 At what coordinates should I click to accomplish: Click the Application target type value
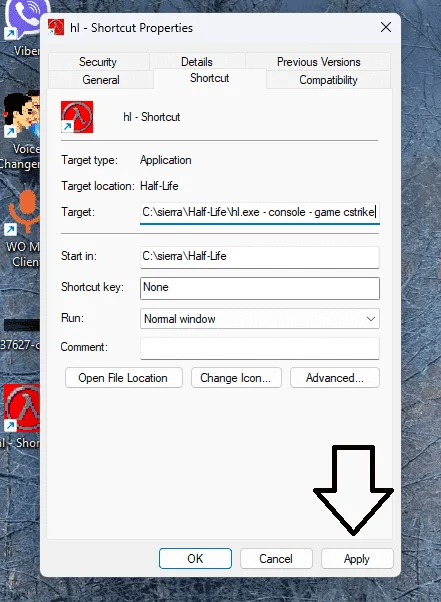click(x=166, y=160)
